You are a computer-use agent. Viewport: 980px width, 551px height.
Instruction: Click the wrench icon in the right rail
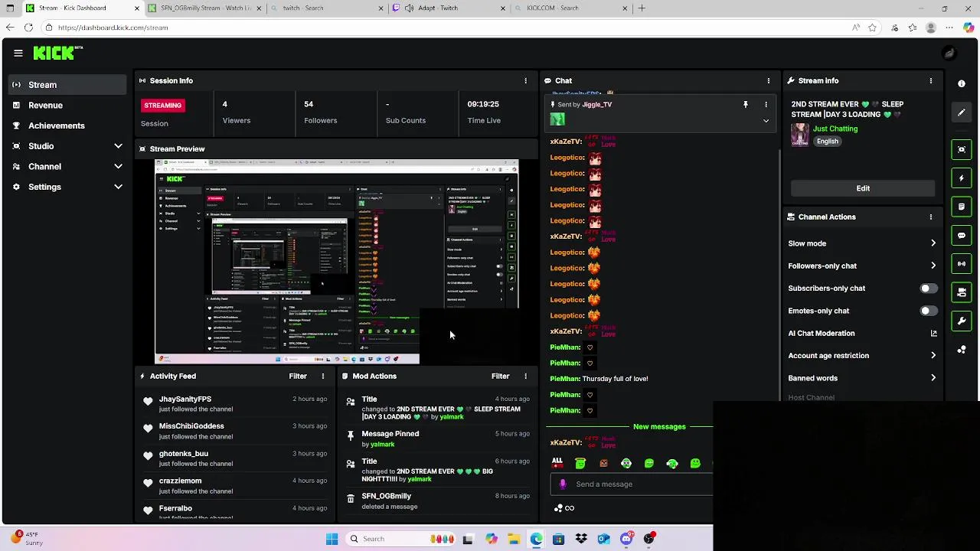[x=962, y=321]
